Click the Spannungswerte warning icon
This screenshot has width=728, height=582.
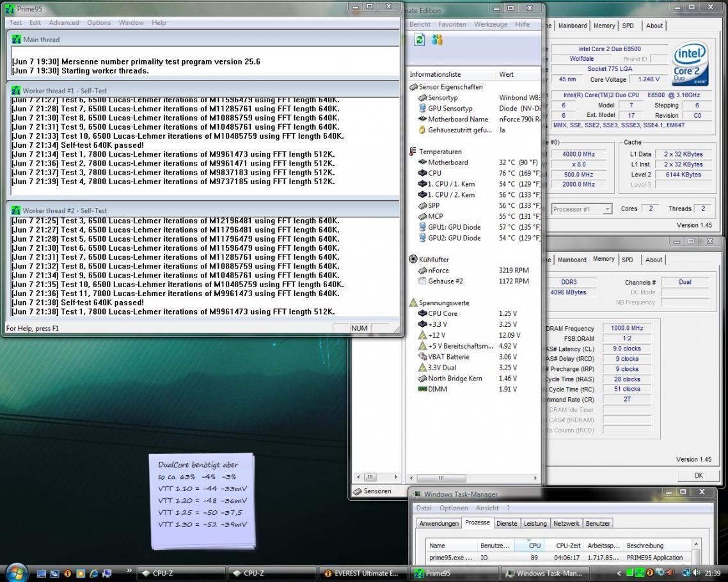point(413,303)
